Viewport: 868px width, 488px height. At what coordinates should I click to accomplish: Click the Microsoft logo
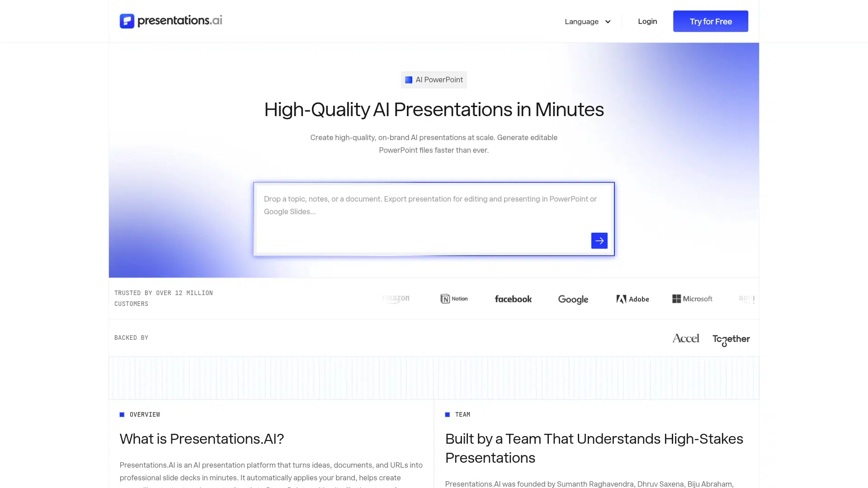click(692, 299)
